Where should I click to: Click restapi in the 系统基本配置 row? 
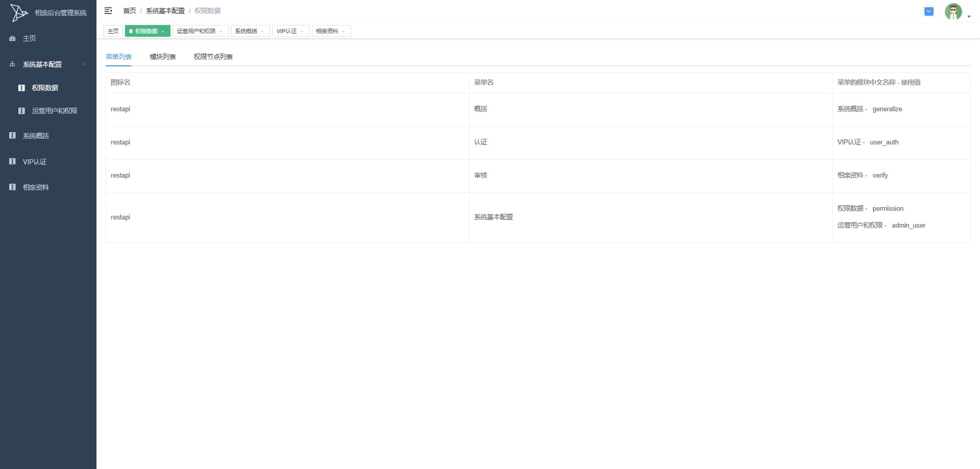point(120,217)
